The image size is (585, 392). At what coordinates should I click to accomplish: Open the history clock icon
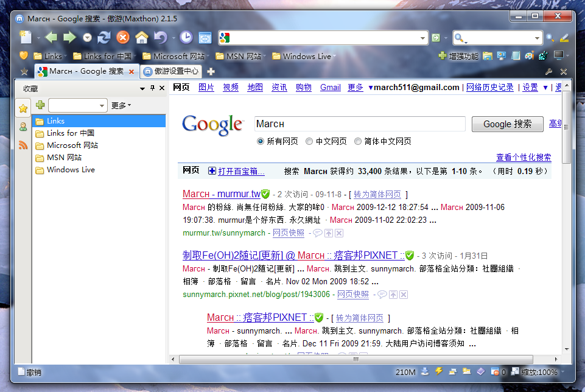(x=186, y=37)
